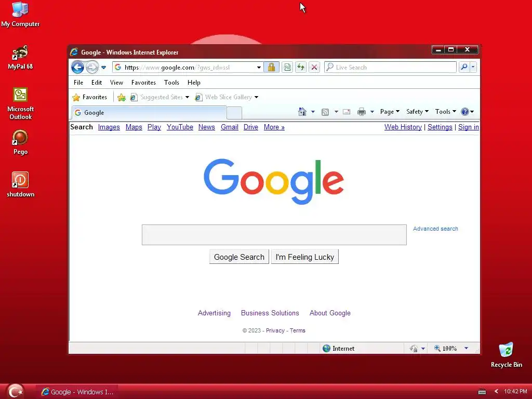Viewport: 532px width, 399px height.
Task: Click the shutdown desktop shortcut
Action: pos(20,184)
